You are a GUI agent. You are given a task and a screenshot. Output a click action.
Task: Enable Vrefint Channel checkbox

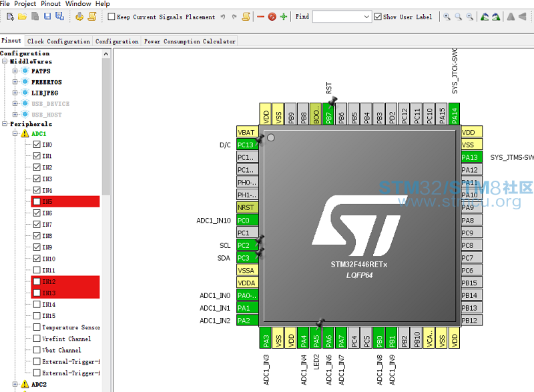tap(37, 339)
